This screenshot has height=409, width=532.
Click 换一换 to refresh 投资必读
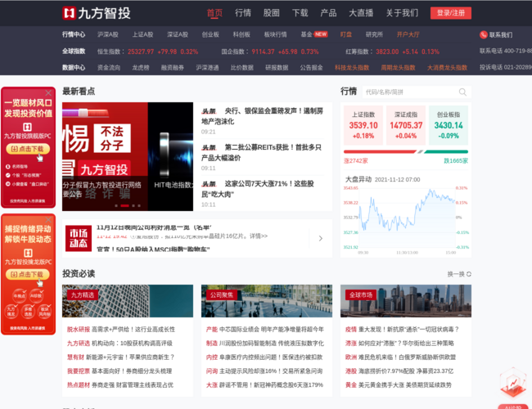pyautogui.click(x=459, y=274)
